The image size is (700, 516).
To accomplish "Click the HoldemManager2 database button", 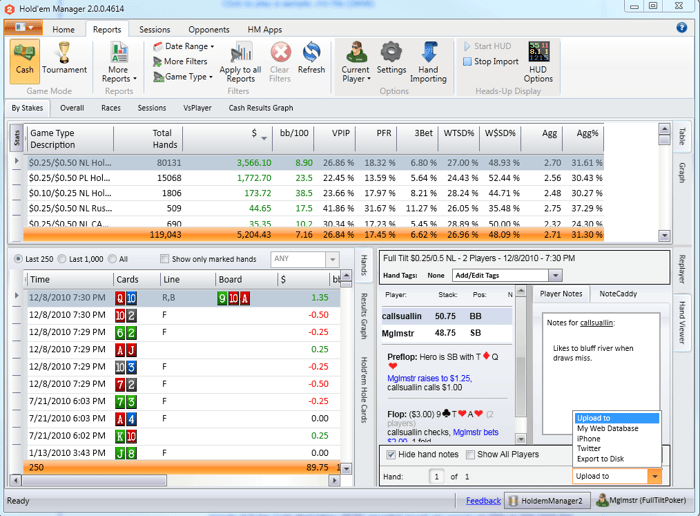I will point(547,501).
